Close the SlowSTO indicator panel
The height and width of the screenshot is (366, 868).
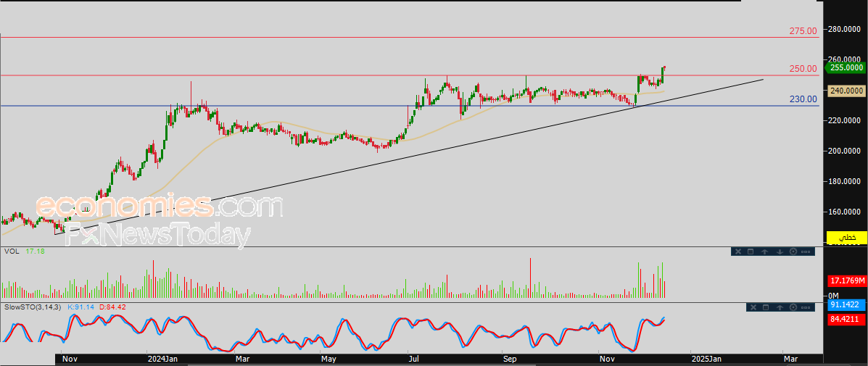coord(752,307)
